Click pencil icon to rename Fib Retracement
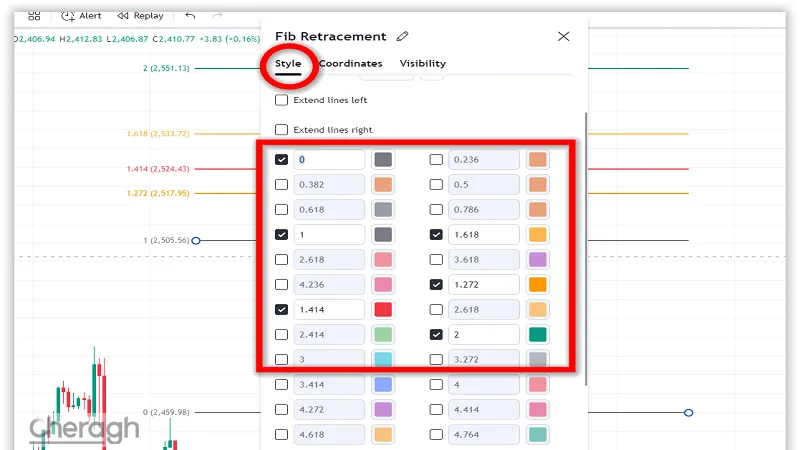Image resolution: width=800 pixels, height=450 pixels. (403, 36)
